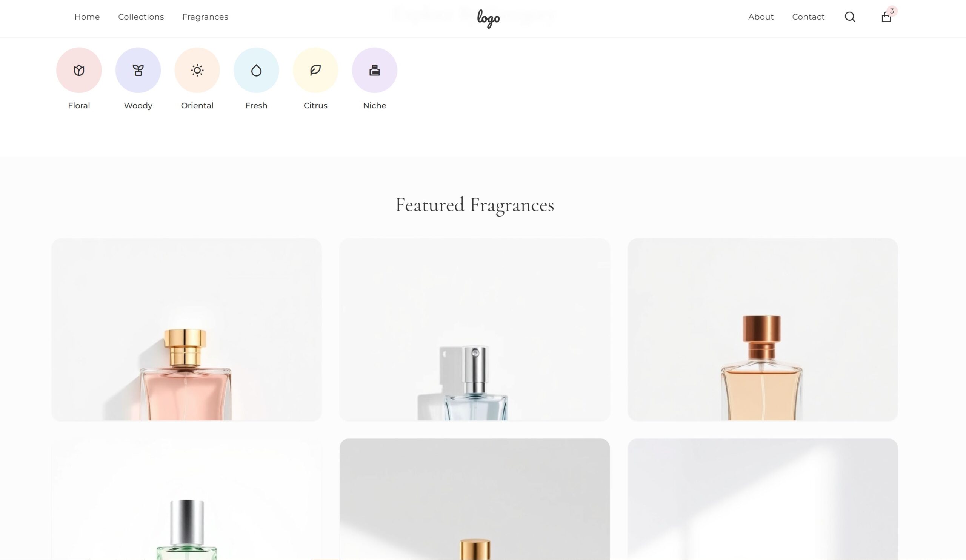
Task: Click the cart badge showing 3
Action: (x=892, y=11)
